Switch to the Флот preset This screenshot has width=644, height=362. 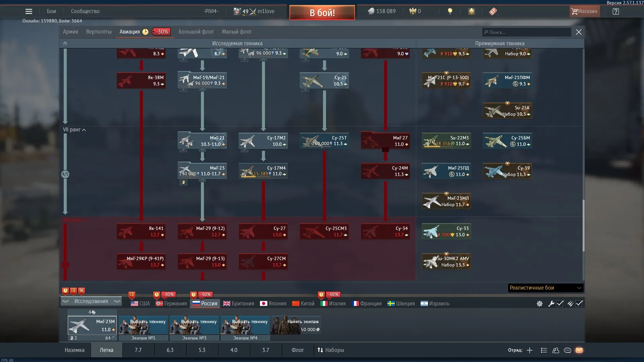click(x=298, y=350)
